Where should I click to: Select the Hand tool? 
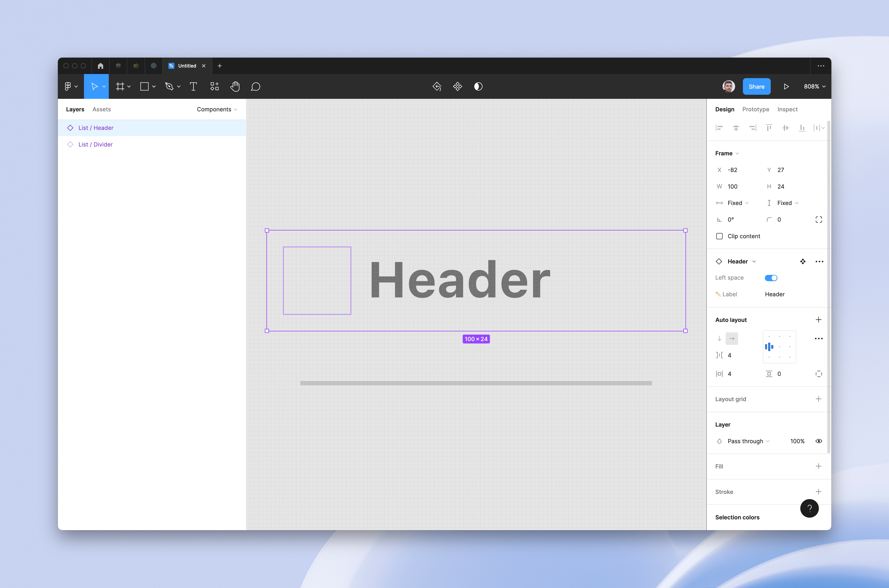(235, 87)
